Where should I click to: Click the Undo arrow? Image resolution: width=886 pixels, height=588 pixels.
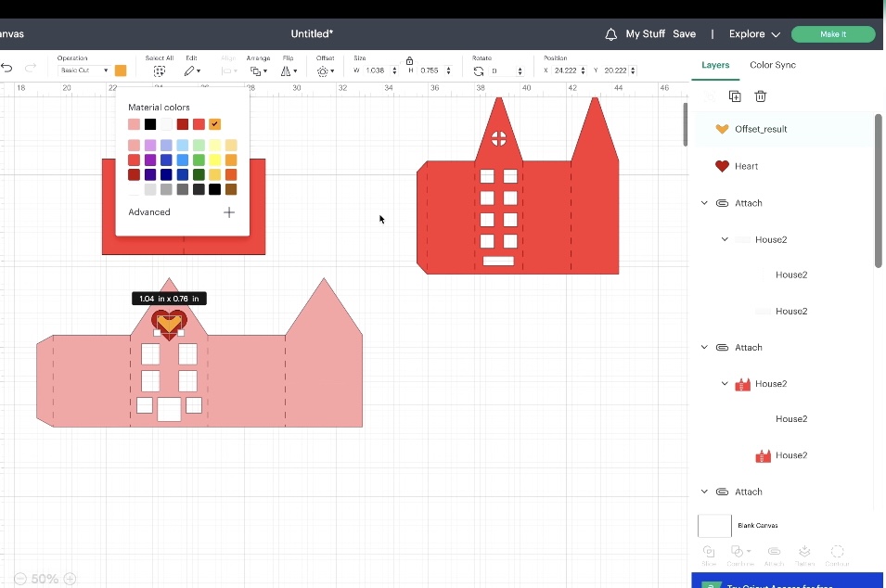(x=7, y=68)
